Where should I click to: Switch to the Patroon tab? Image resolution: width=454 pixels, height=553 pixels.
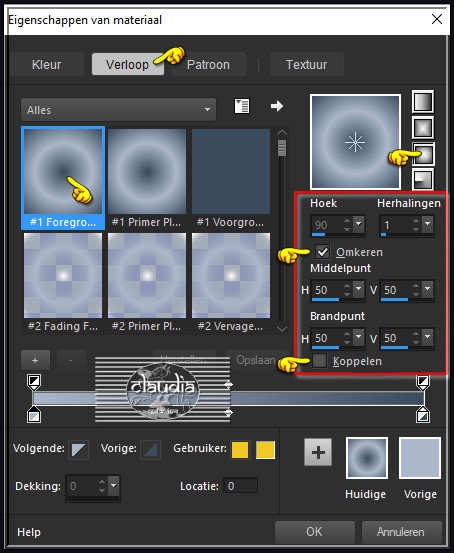coord(208,65)
